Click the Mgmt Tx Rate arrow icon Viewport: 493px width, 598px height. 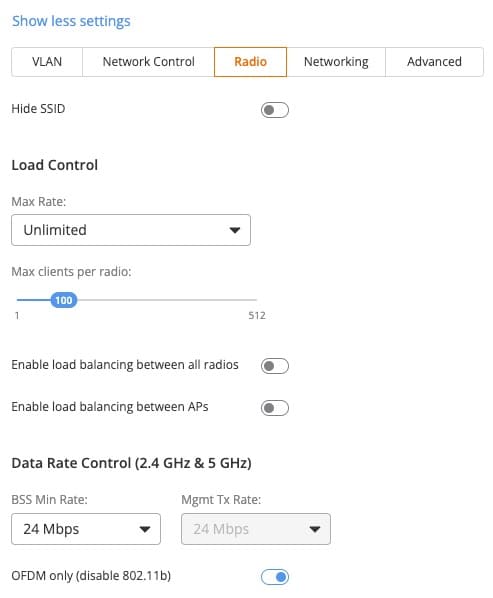pos(315,529)
